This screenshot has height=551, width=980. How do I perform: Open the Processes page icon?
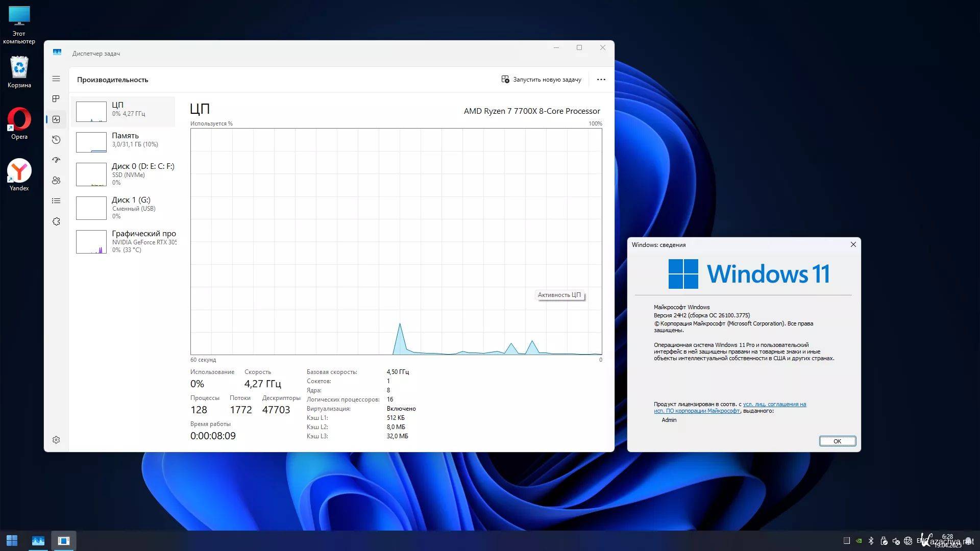tap(56, 98)
